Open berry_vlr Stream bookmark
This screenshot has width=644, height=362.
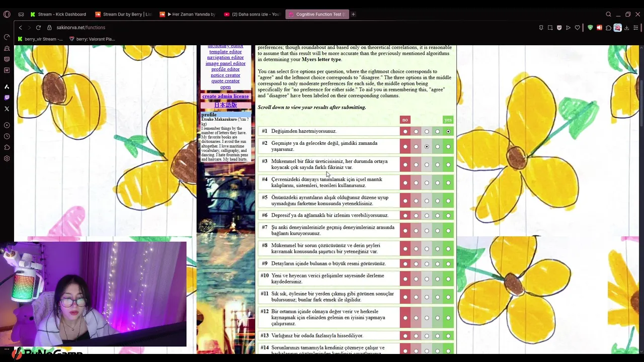click(40, 39)
